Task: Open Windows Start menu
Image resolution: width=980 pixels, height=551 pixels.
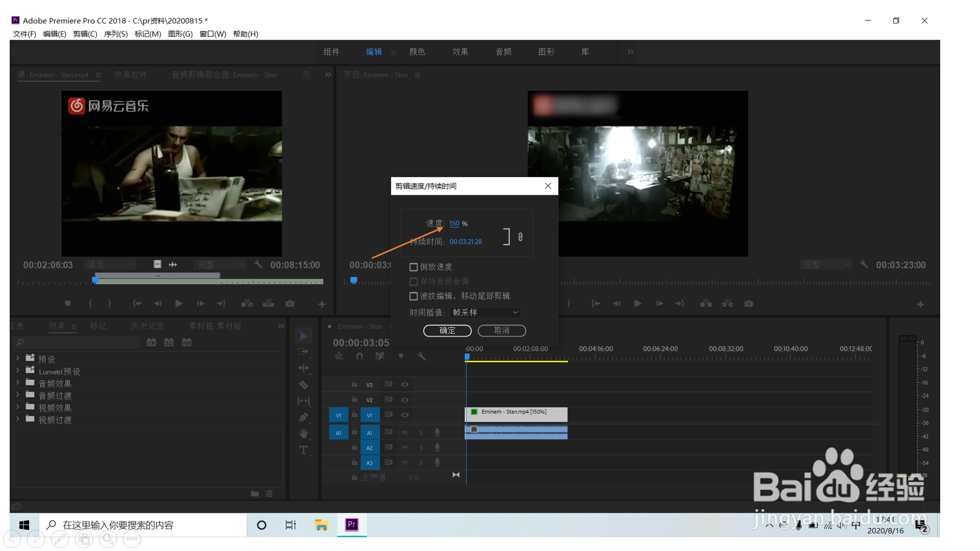Action: click(24, 525)
